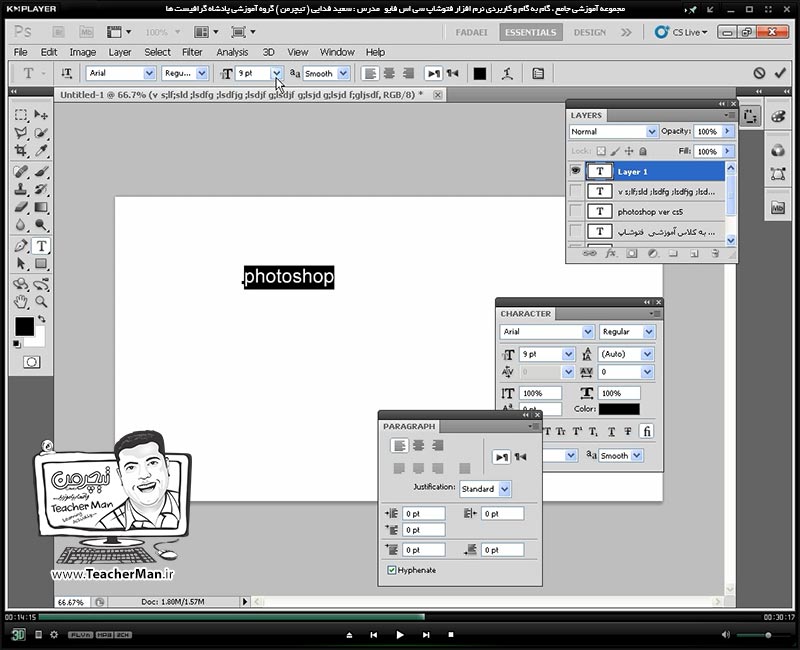Select the Rectangle shape tool

tap(41, 264)
